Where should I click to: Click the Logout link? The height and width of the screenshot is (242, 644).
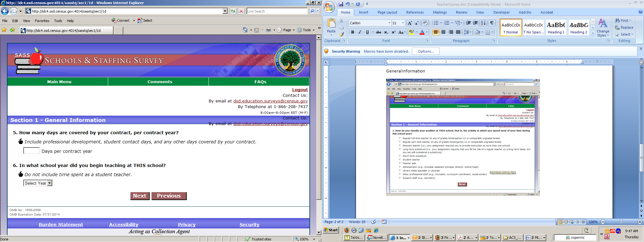(x=300, y=90)
